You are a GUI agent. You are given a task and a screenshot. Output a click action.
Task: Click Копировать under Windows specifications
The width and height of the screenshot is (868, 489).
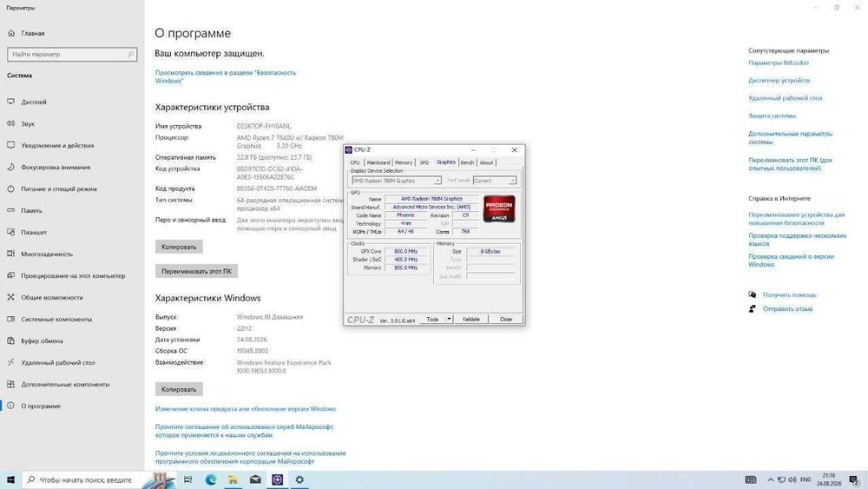pyautogui.click(x=179, y=389)
